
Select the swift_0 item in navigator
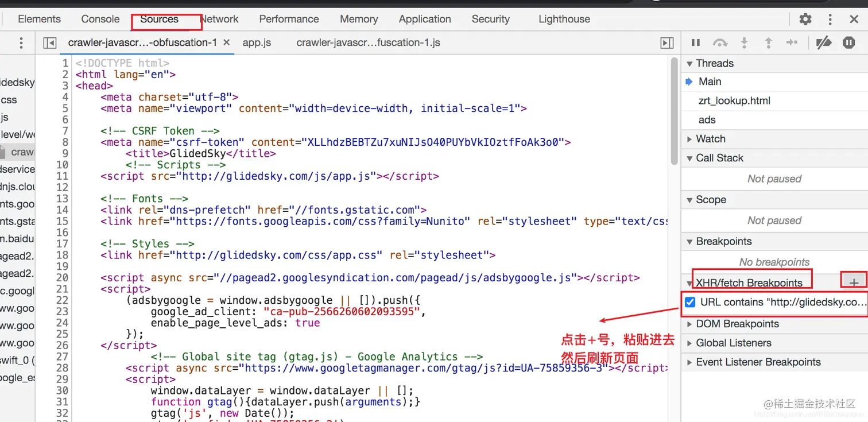pyautogui.click(x=17, y=361)
